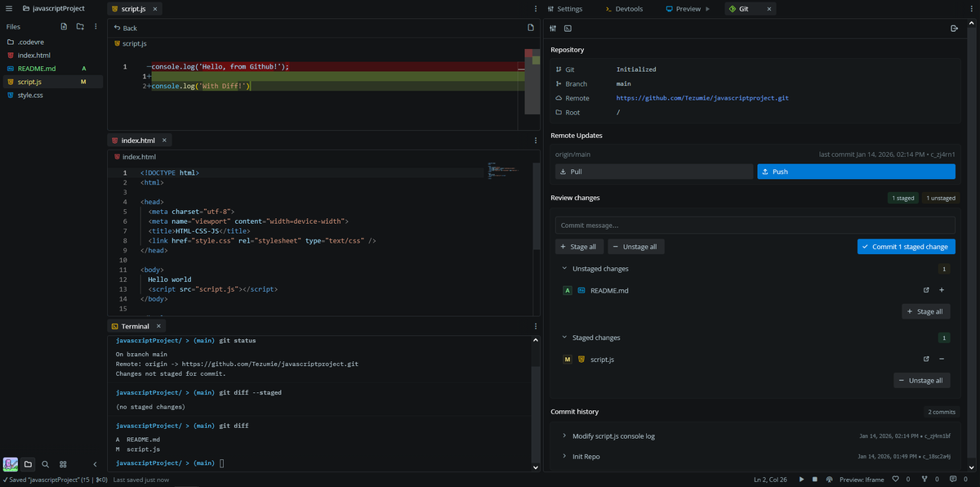Click status bar broadcast icon
This screenshot has width=980, height=487.
829,480
